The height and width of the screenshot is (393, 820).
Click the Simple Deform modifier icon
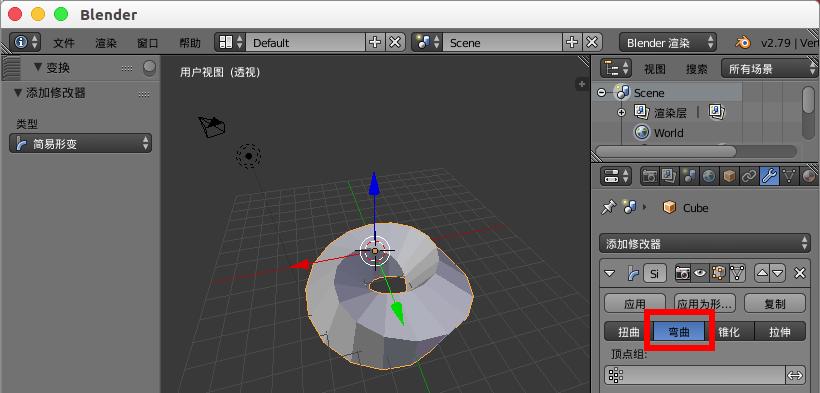click(x=633, y=273)
